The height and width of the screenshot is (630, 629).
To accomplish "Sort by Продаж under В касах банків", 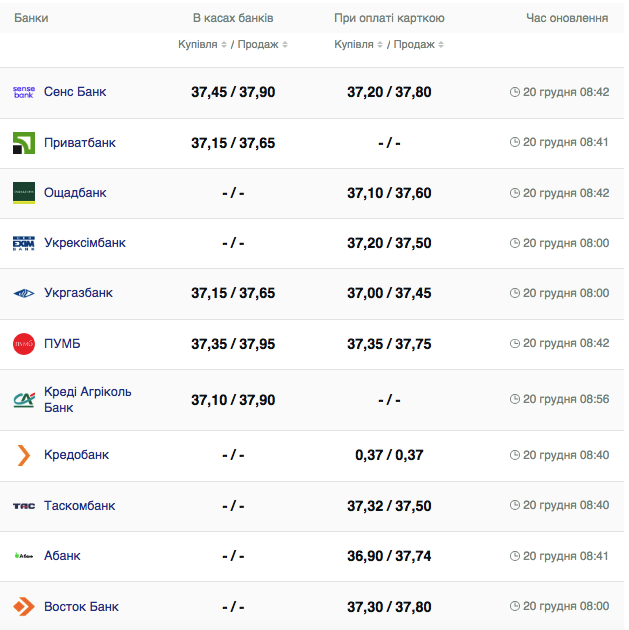I will click(x=263, y=45).
